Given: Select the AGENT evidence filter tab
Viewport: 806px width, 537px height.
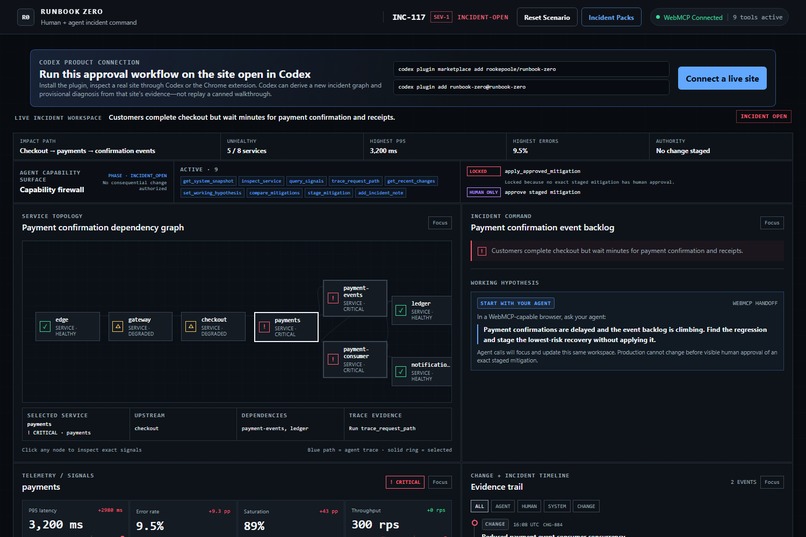Looking at the screenshot, I should [503, 506].
